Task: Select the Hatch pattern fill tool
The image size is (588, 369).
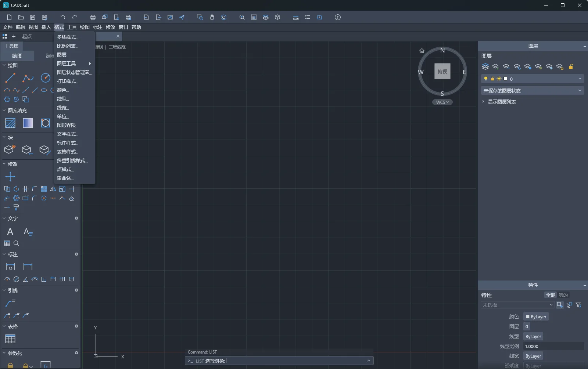Action: click(10, 123)
